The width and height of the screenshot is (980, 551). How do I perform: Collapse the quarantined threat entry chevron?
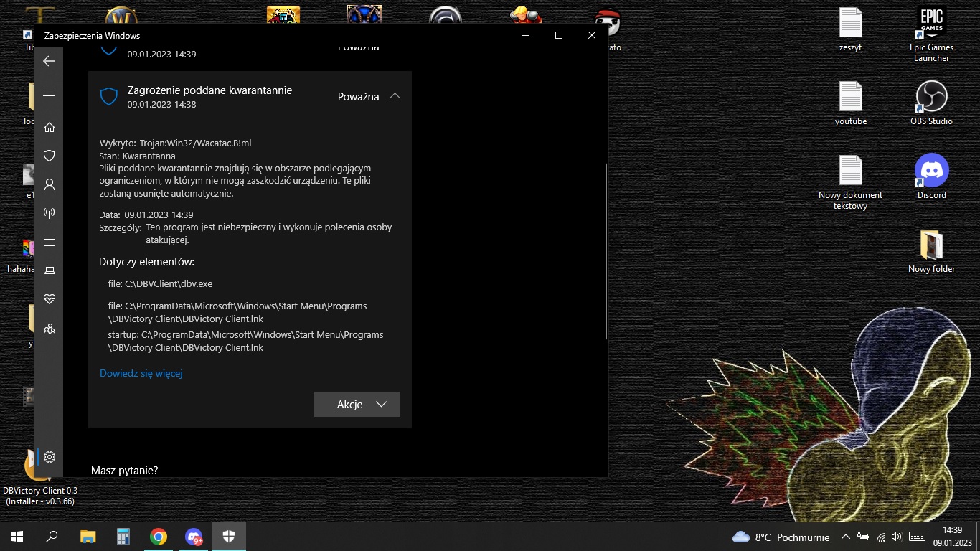tap(395, 96)
